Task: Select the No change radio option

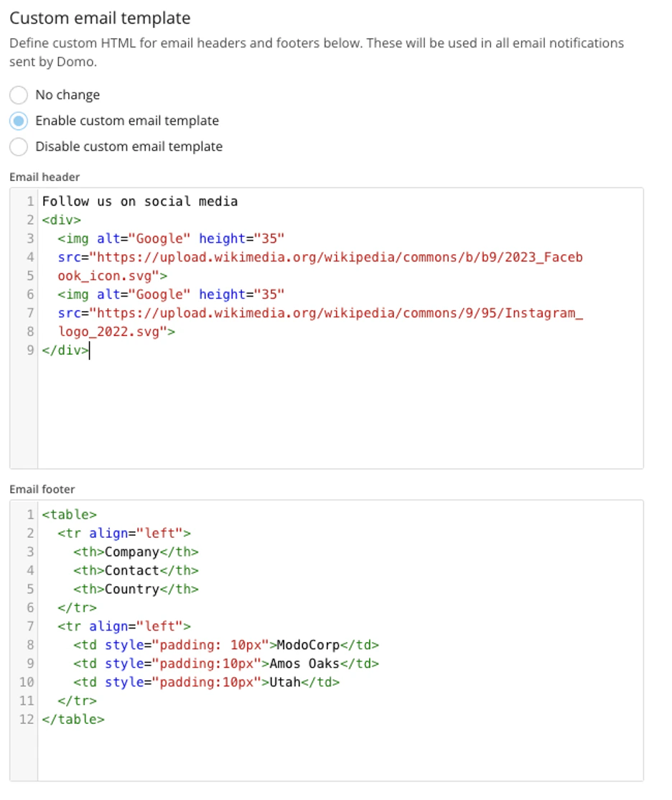Action: coord(19,95)
